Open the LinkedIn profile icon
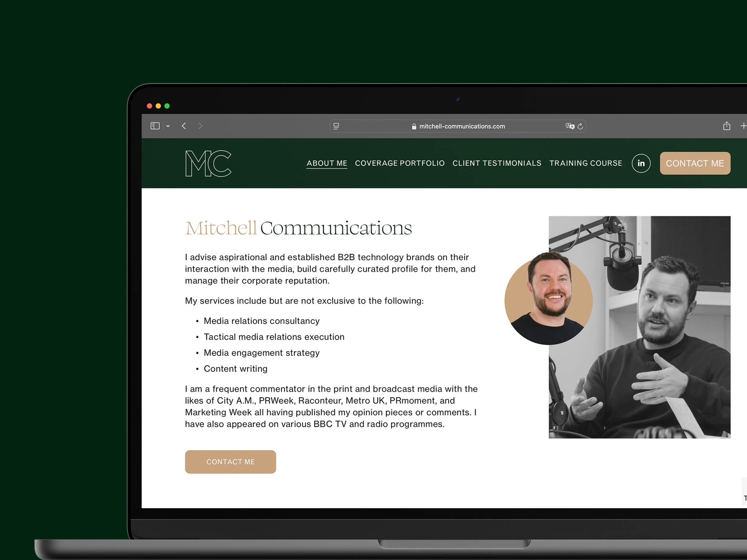Screen dimensions: 747x560 point(641,163)
